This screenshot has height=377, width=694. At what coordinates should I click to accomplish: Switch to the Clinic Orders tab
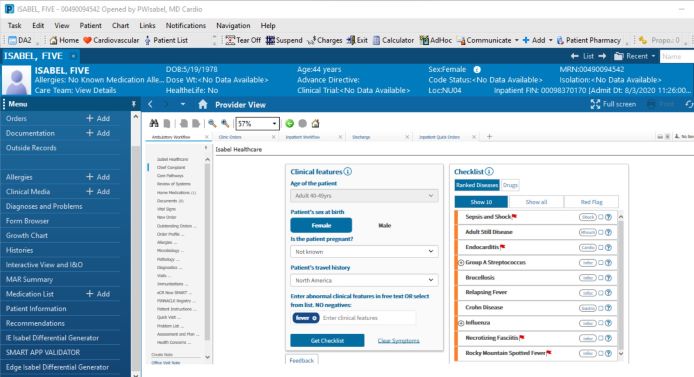pos(230,137)
